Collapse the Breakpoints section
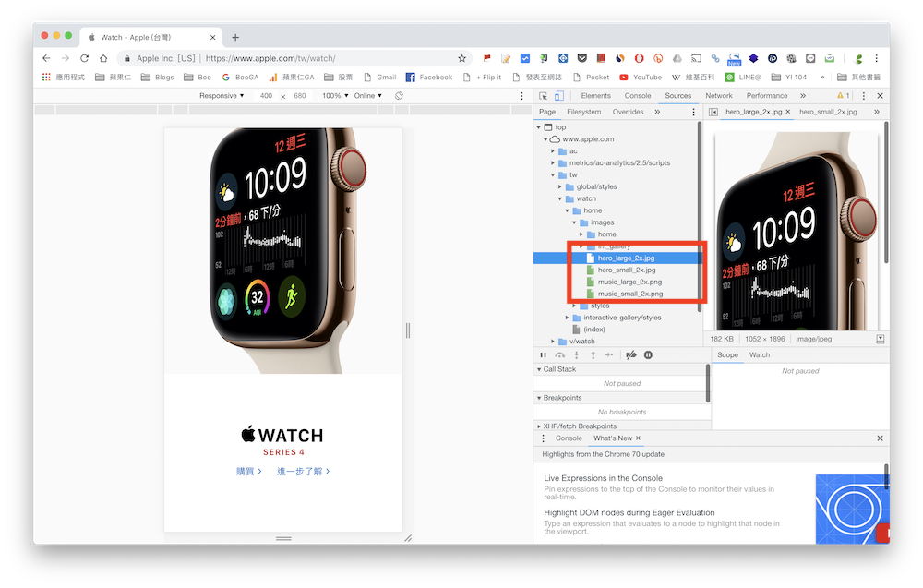 (539, 398)
